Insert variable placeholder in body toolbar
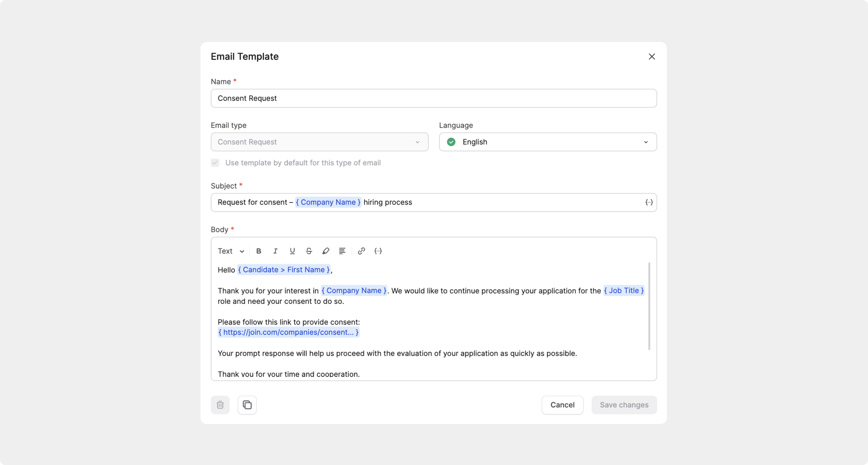Viewport: 868px width, 465px height. 378,251
